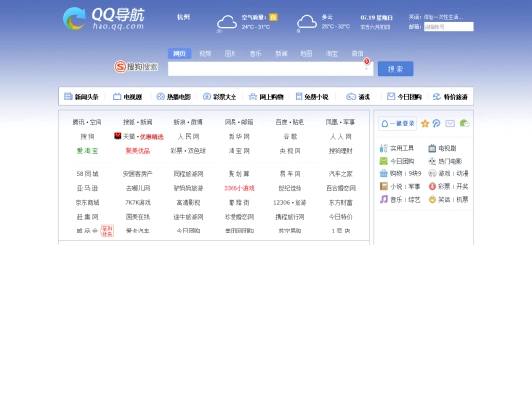The width and height of the screenshot is (532, 399).
Task: Open the 电视剧 TV icon in navigation bar
Action: 117,97
